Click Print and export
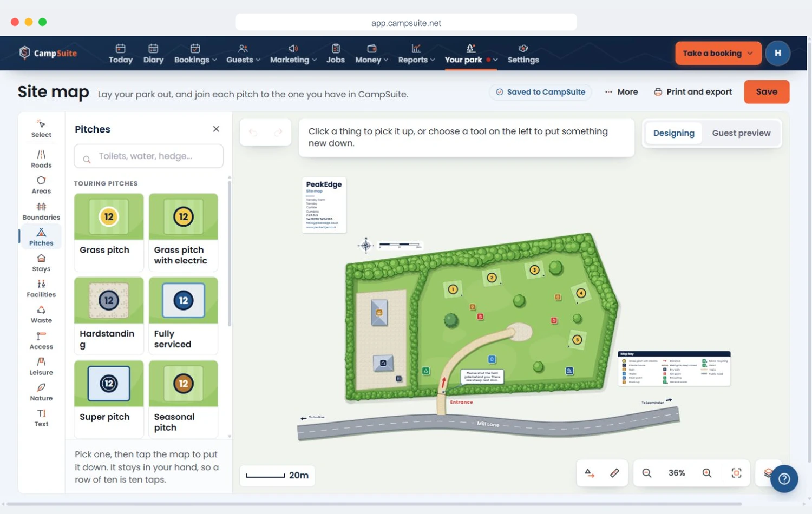812x514 pixels. point(693,92)
